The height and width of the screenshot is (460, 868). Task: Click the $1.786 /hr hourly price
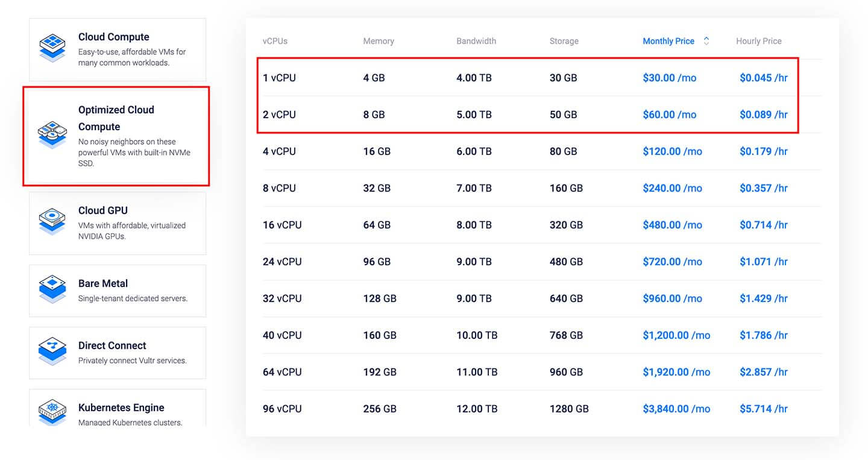pos(764,335)
